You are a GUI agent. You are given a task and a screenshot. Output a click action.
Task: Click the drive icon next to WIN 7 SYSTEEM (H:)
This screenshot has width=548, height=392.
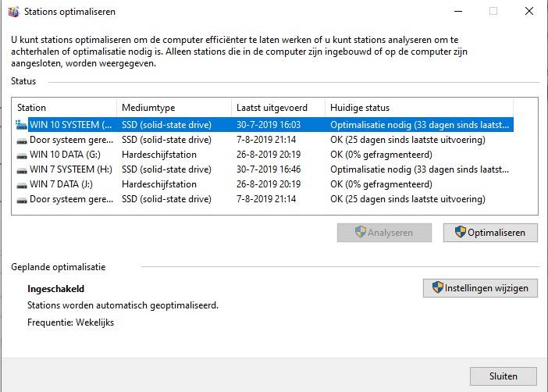22,170
